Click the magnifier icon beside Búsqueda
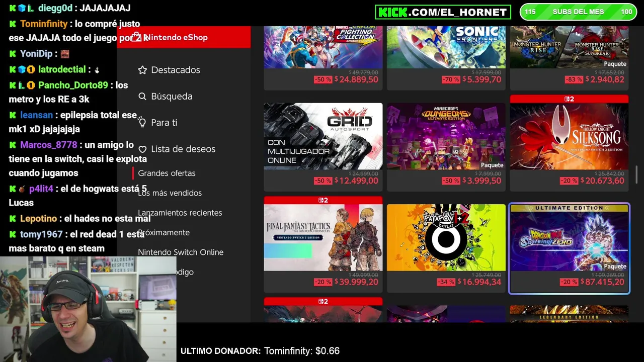 tap(142, 96)
